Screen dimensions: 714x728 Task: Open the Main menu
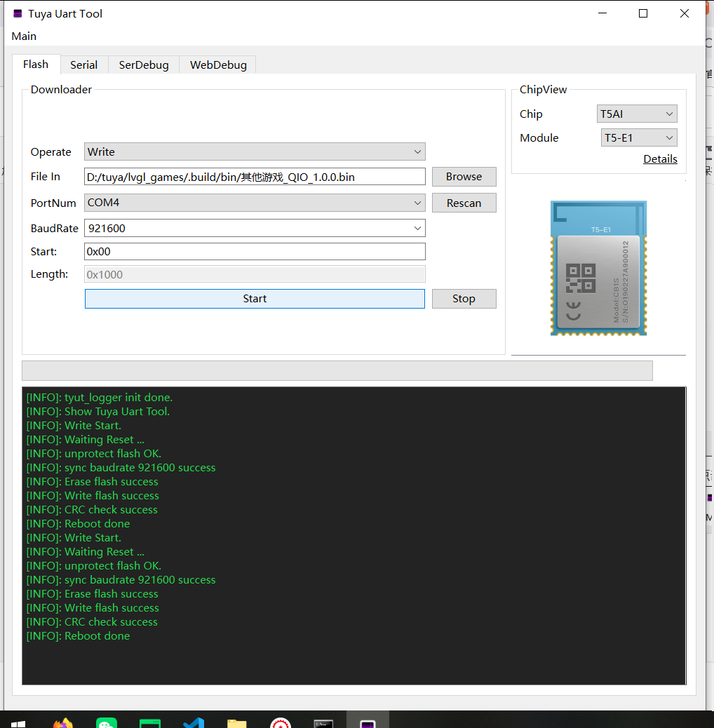tap(24, 36)
